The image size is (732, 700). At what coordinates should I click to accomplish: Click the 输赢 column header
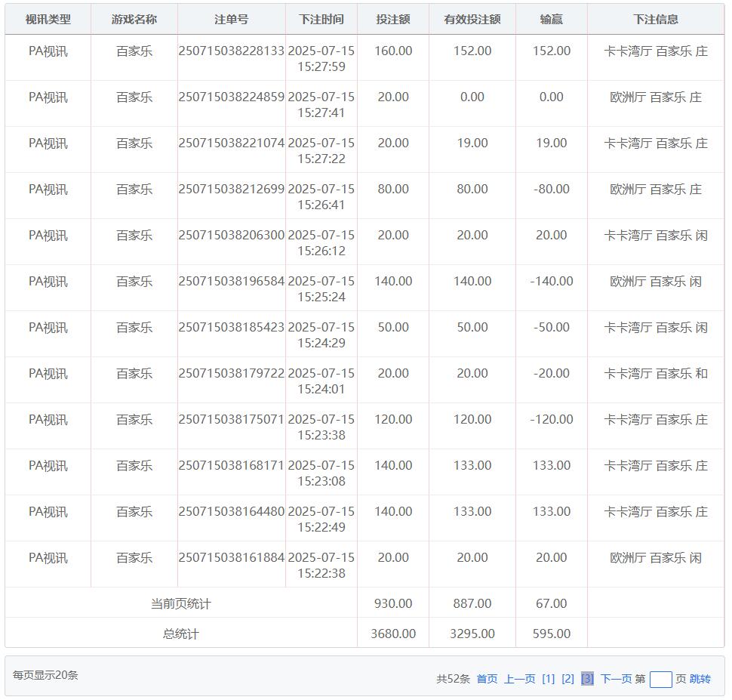pos(552,20)
